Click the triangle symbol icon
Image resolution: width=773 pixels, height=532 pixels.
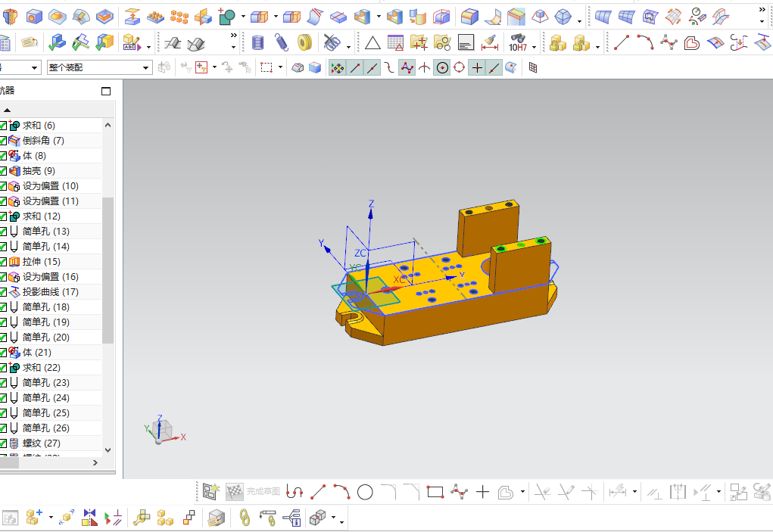[372, 43]
